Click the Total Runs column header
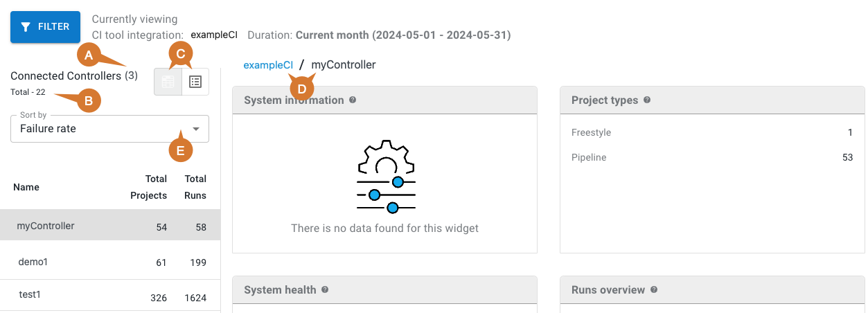 195,187
